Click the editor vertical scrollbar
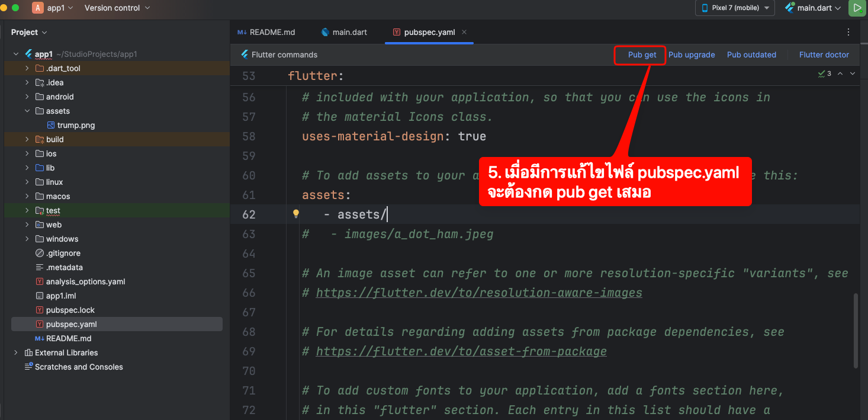868x420 pixels. point(854,329)
